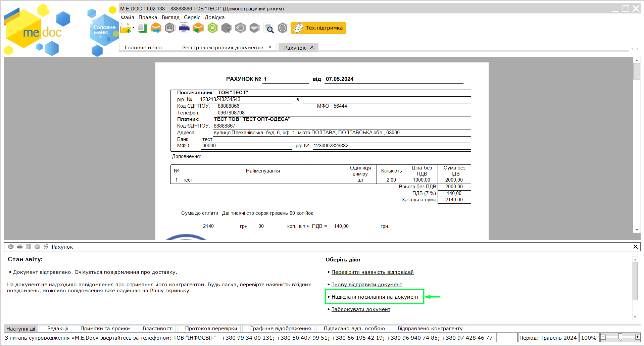The image size is (644, 346).
Task: Click the gray funnel filter toolbar icon
Action: point(254,28)
